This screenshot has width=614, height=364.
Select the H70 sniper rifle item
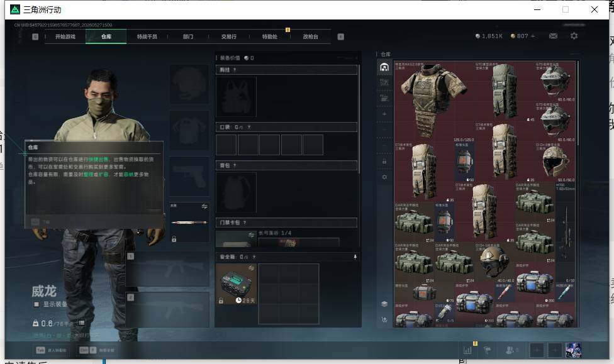pyautogui.click(x=565, y=233)
